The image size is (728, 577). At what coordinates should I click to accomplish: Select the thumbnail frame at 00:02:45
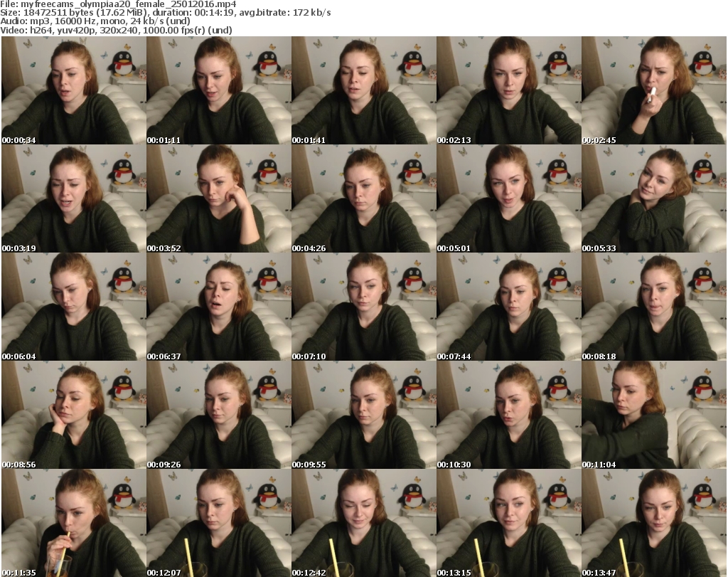654,90
